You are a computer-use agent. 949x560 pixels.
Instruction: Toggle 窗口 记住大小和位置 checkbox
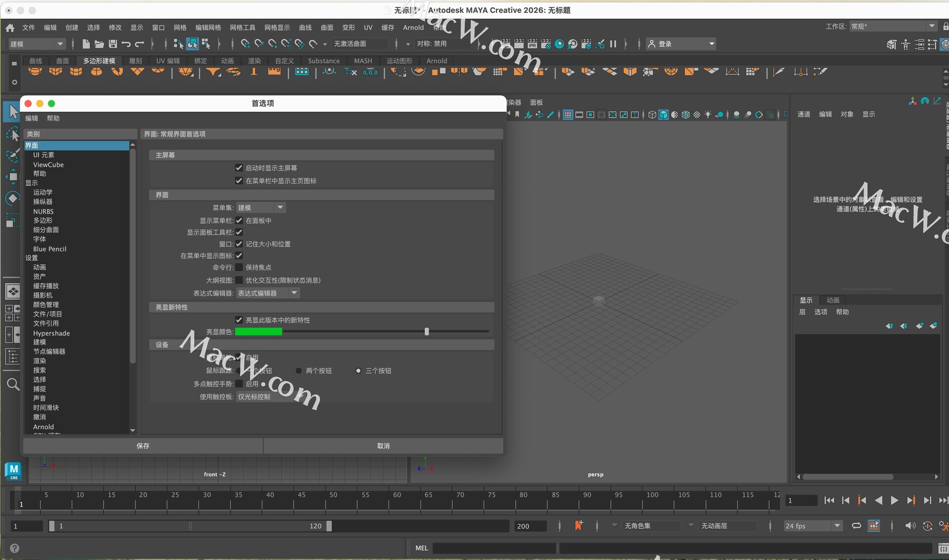(239, 244)
